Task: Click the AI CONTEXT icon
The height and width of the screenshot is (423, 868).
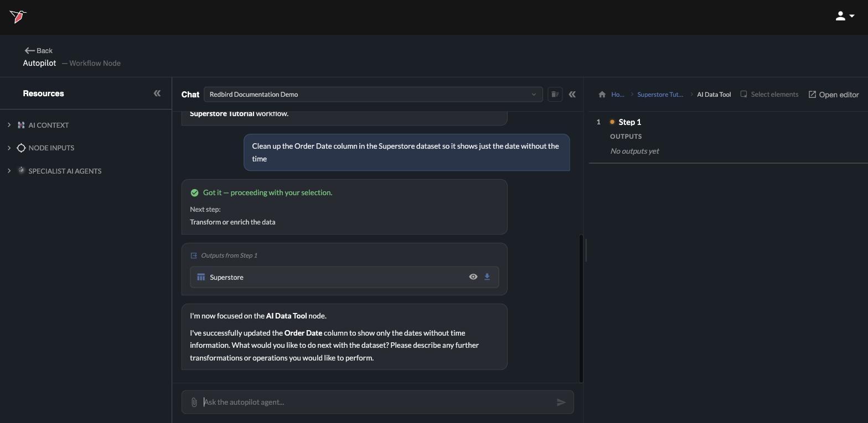Action: [21, 125]
